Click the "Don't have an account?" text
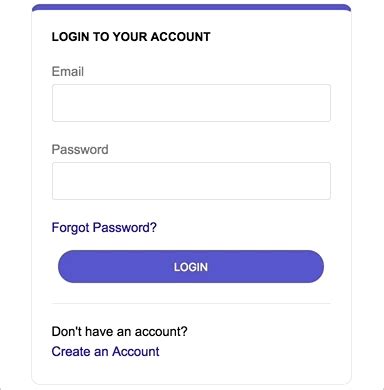Image resolution: width=384 pixels, height=390 pixels. [x=119, y=331]
